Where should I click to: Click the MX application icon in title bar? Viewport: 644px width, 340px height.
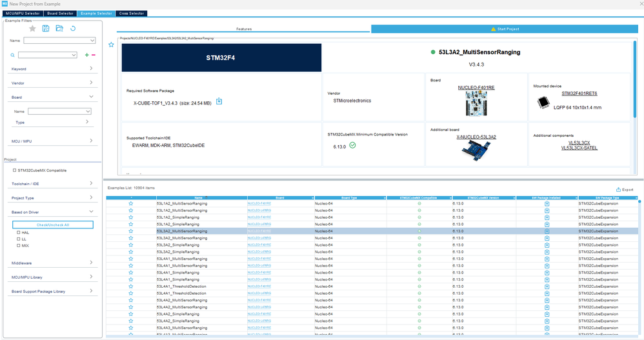click(5, 4)
